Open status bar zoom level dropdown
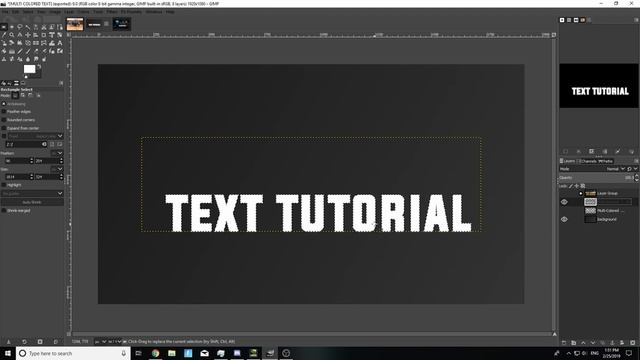Image resolution: width=640 pixels, height=360 pixels. click(116, 342)
